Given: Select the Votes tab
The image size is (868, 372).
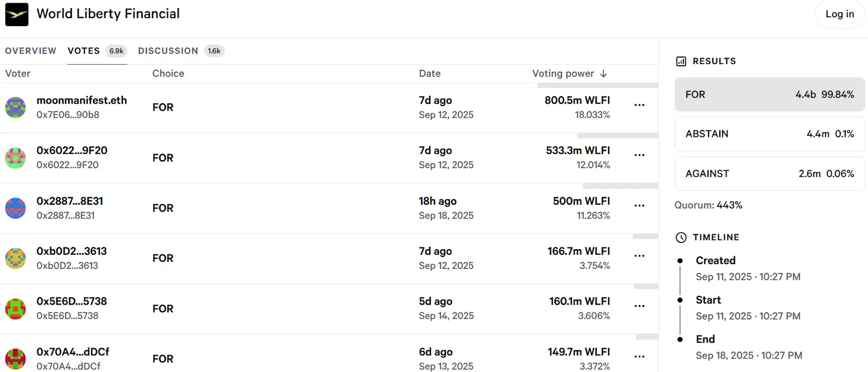Looking at the screenshot, I should coord(84,51).
